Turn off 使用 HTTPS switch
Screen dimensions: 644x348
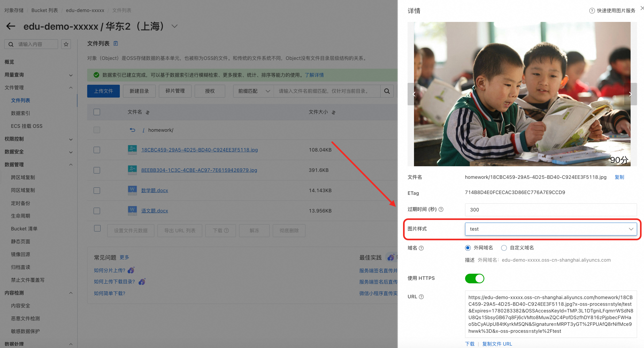point(474,279)
